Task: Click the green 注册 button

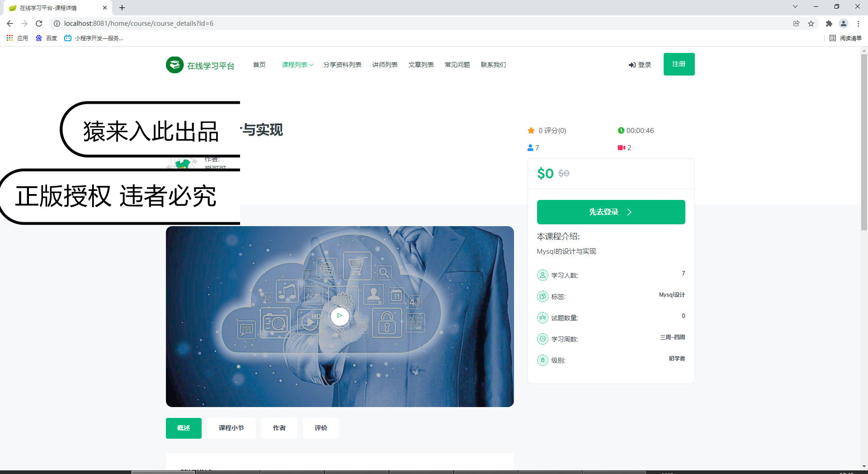Action: pyautogui.click(x=679, y=64)
